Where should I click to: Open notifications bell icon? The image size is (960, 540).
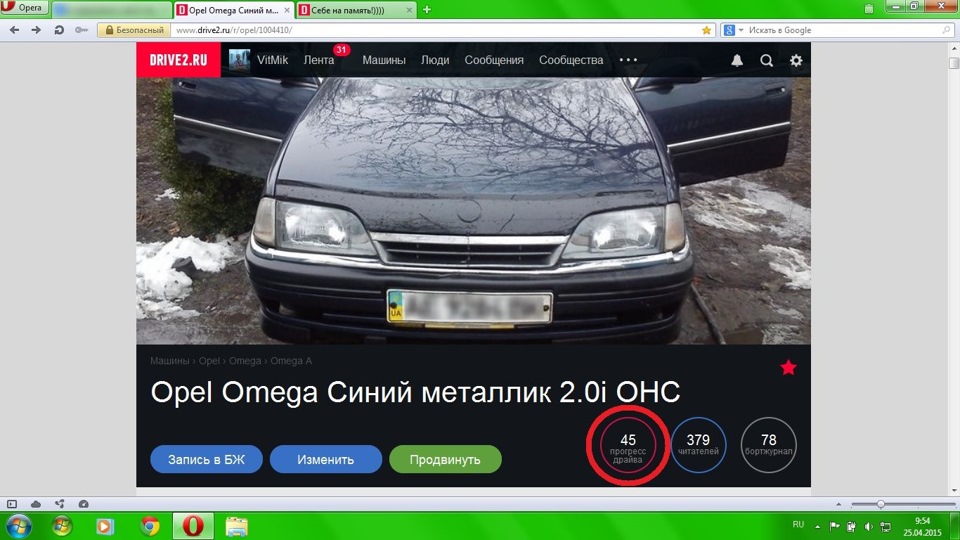[x=737, y=60]
